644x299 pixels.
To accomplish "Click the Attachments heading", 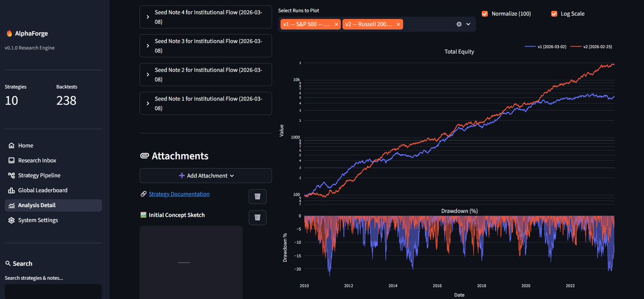I will [180, 156].
